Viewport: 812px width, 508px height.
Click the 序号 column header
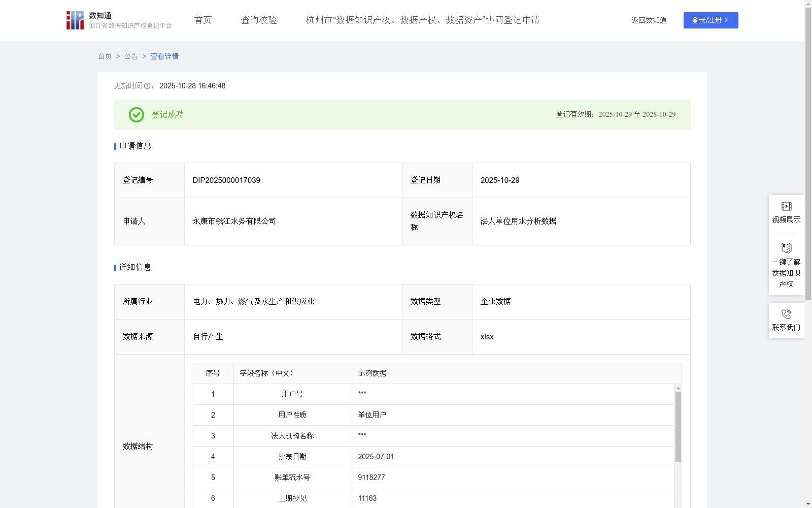(x=213, y=373)
